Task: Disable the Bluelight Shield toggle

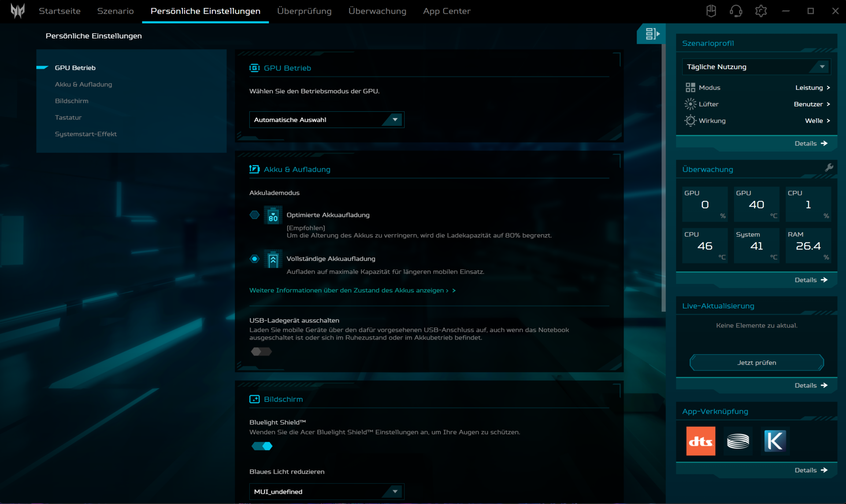Action: [262, 446]
